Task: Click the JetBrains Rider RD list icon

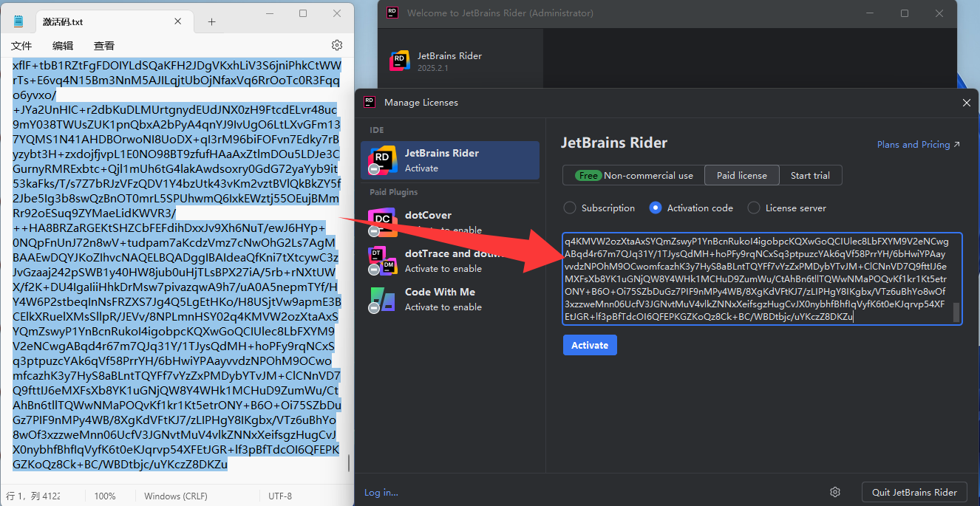Action: pos(382,160)
